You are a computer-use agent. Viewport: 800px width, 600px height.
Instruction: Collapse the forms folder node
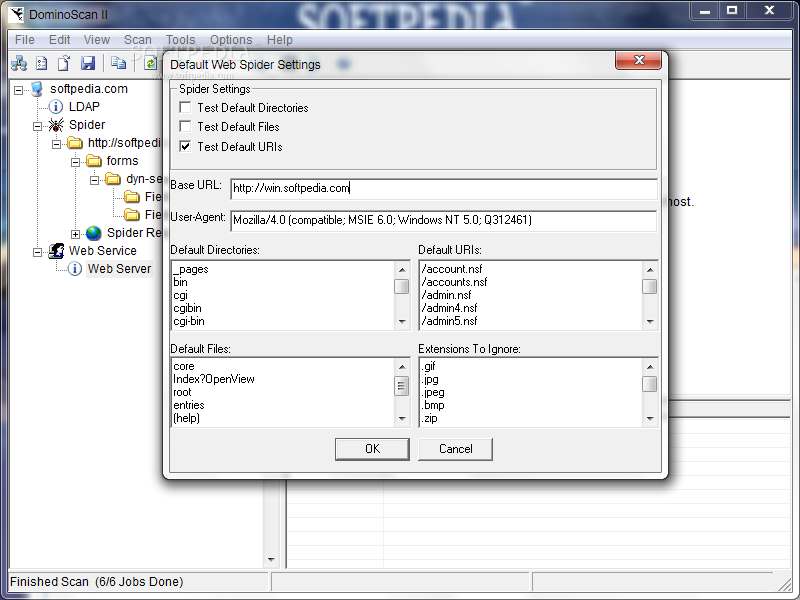pyautogui.click(x=75, y=162)
